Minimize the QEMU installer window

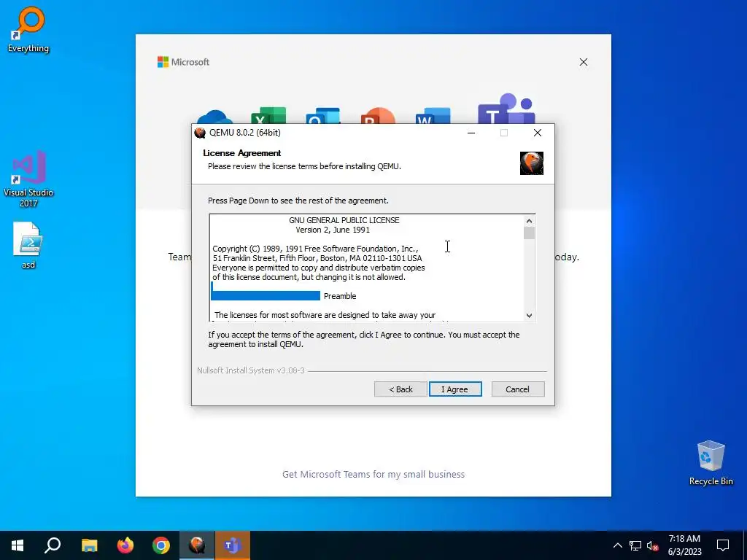471,133
